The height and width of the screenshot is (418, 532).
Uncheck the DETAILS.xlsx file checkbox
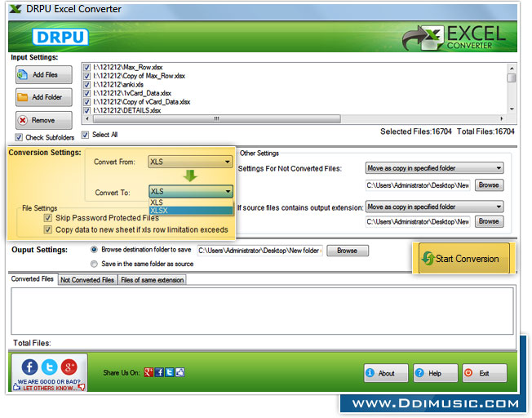point(86,110)
